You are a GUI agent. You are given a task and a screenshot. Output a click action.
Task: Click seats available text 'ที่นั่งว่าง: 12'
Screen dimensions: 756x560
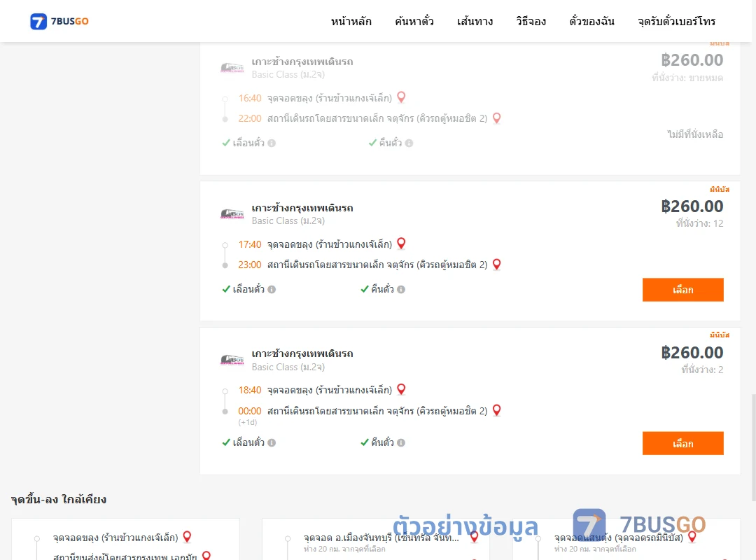(x=699, y=223)
